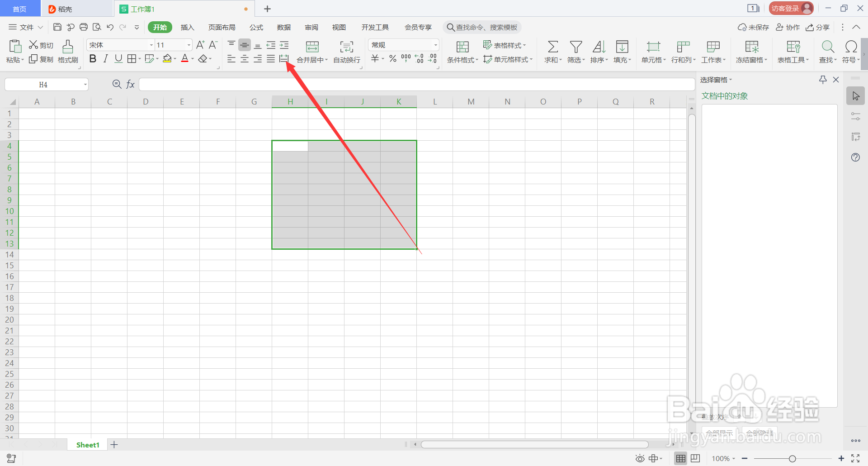The height and width of the screenshot is (466, 868).
Task: Apply currency format icon
Action: [x=375, y=59]
